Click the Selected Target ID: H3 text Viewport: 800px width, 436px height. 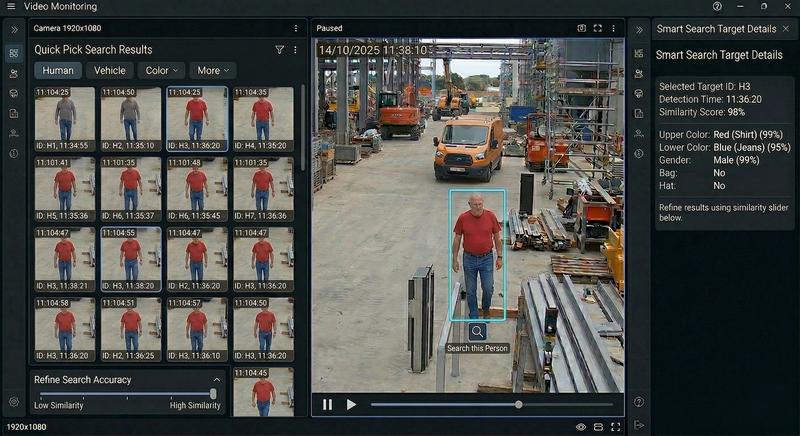pyautogui.click(x=705, y=87)
